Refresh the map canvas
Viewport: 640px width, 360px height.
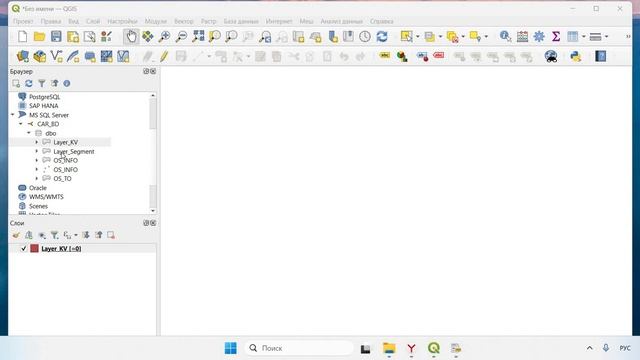[x=382, y=37]
